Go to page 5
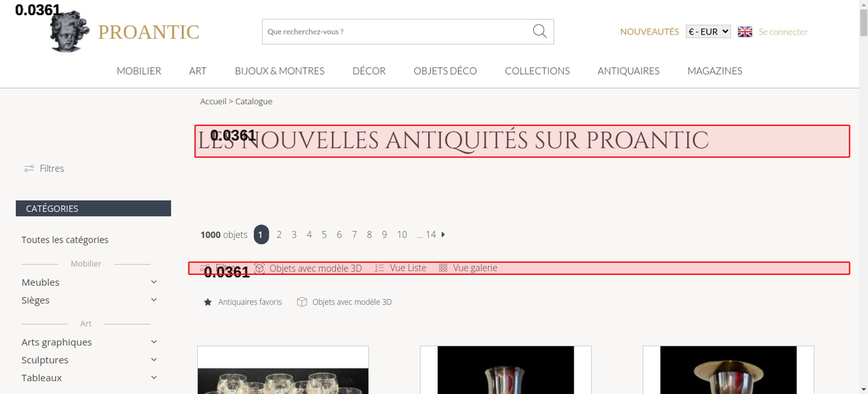 (x=324, y=235)
